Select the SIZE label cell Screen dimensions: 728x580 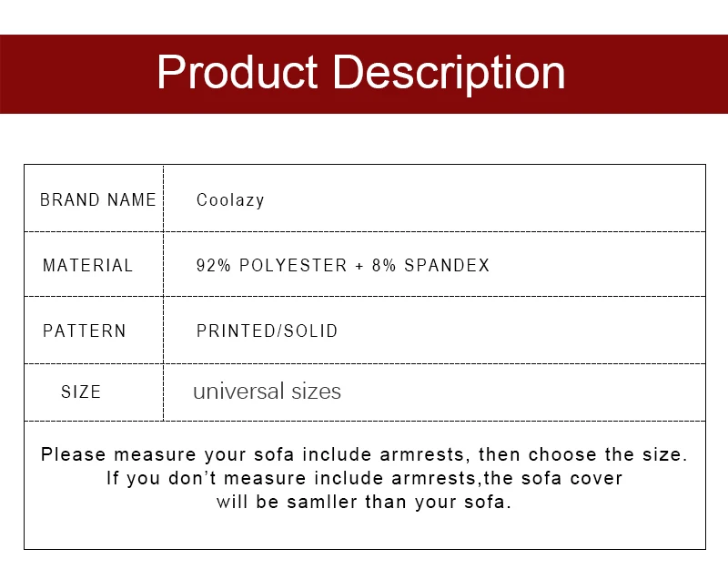click(94, 392)
